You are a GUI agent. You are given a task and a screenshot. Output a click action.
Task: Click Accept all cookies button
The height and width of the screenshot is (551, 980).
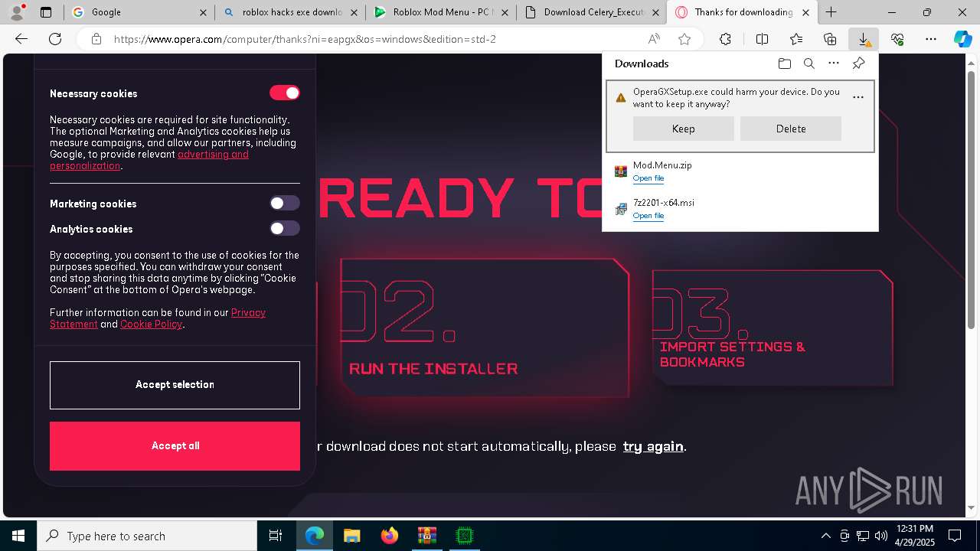pyautogui.click(x=175, y=446)
